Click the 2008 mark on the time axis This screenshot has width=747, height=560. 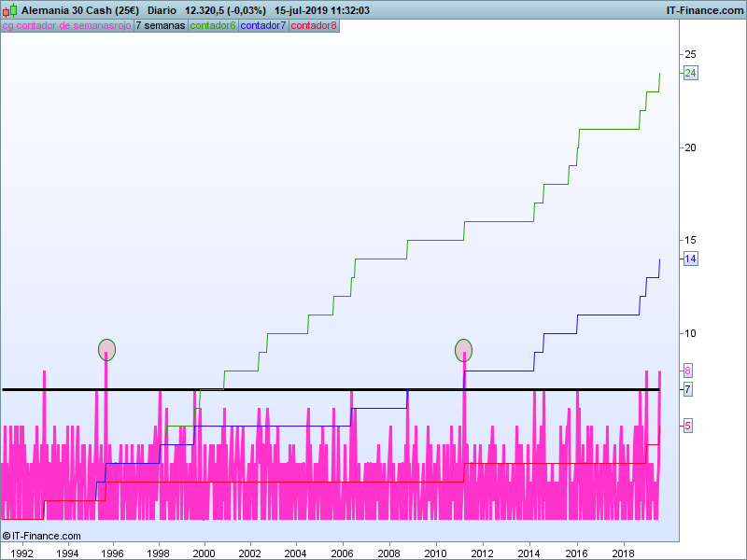pyautogui.click(x=388, y=553)
